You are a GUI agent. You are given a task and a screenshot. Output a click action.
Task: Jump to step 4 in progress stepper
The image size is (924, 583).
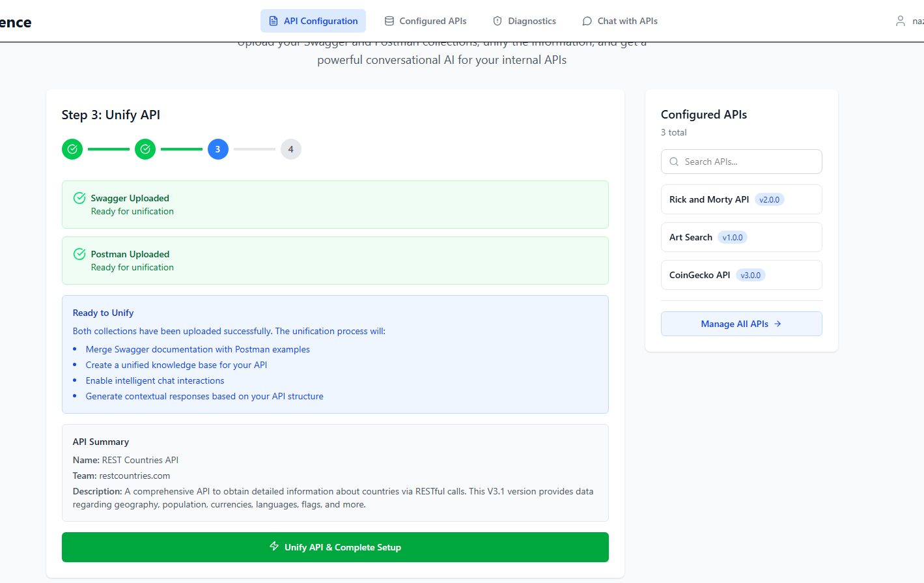pos(291,149)
